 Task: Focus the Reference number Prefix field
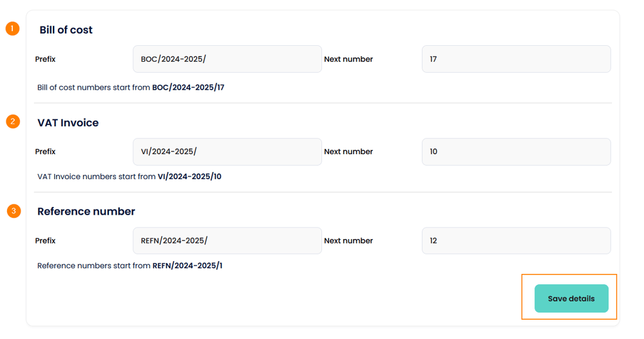point(227,241)
